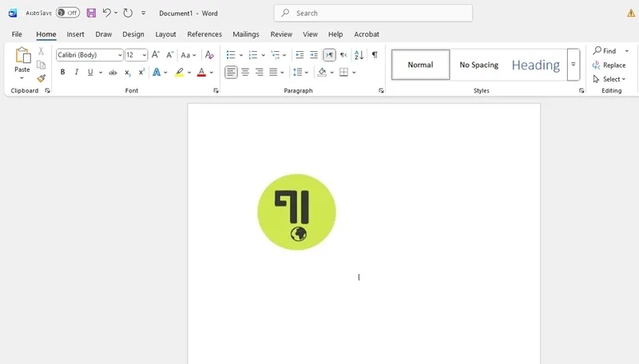Apply strikethrough formatting

[113, 73]
